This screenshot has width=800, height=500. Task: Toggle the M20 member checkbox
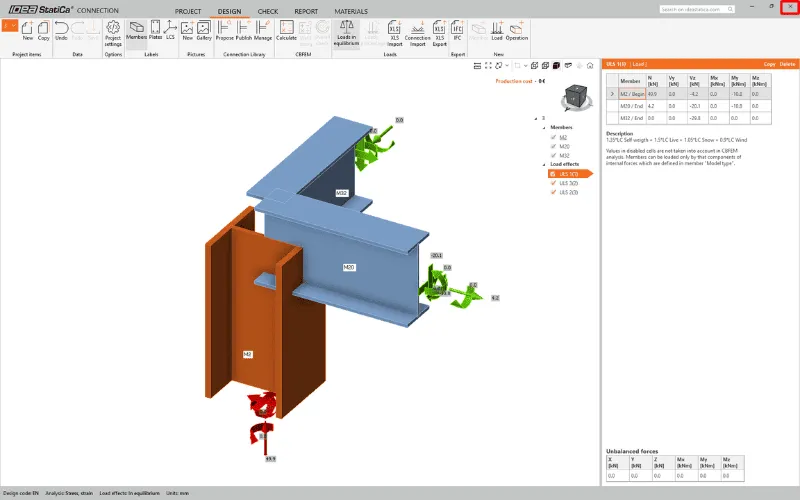point(554,148)
